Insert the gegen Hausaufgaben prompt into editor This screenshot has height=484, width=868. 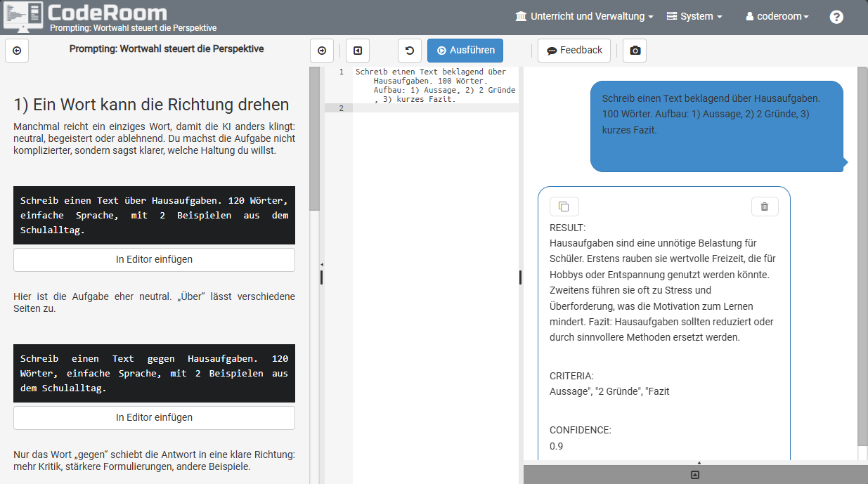tap(154, 417)
